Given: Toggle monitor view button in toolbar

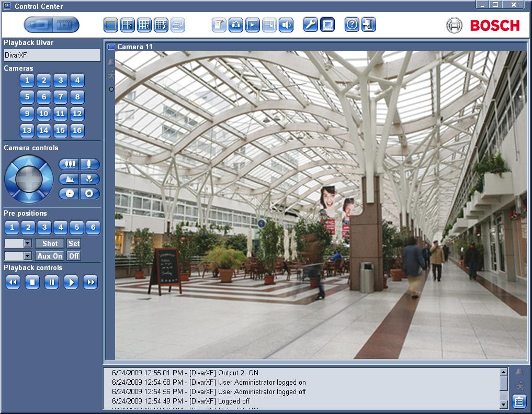Looking at the screenshot, I should click(x=327, y=25).
